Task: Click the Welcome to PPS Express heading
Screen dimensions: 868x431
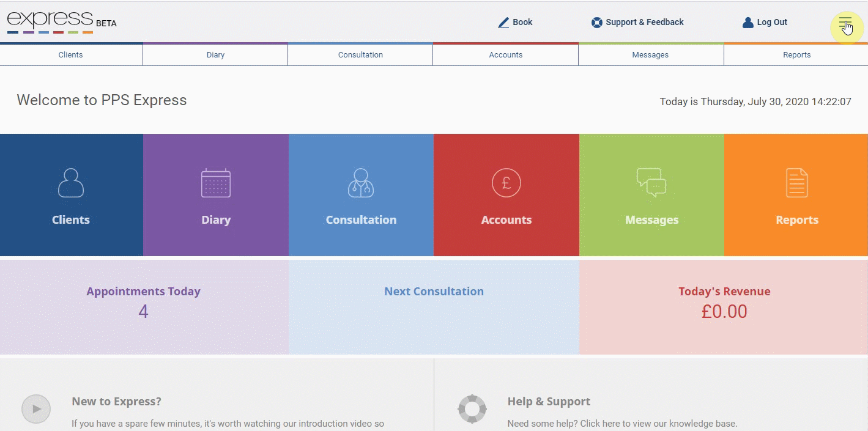Action: click(x=102, y=100)
